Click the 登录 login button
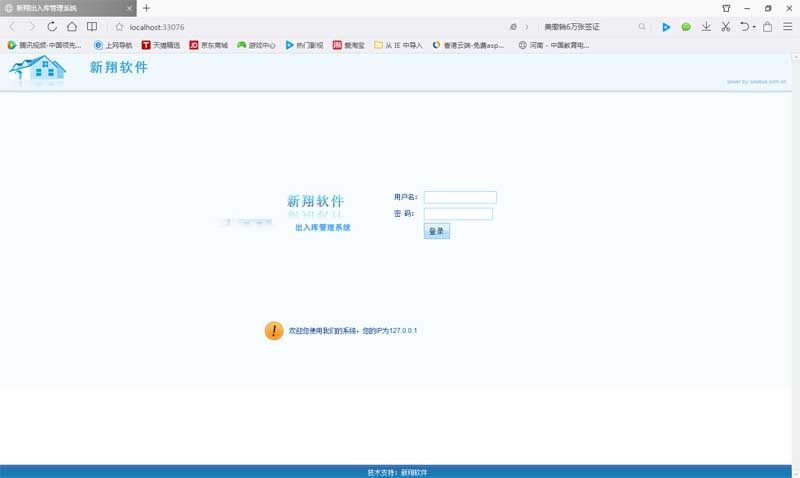This screenshot has height=478, width=800. 437,231
